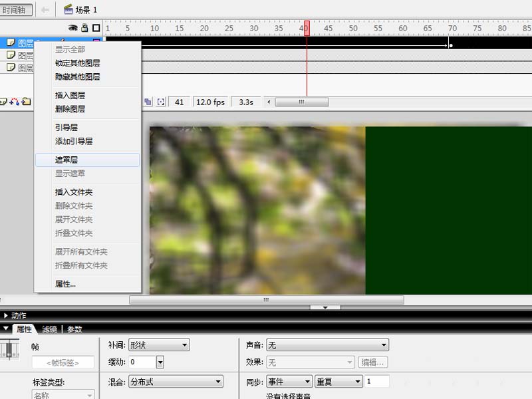Click the red playhead at frame 40

tap(307, 28)
